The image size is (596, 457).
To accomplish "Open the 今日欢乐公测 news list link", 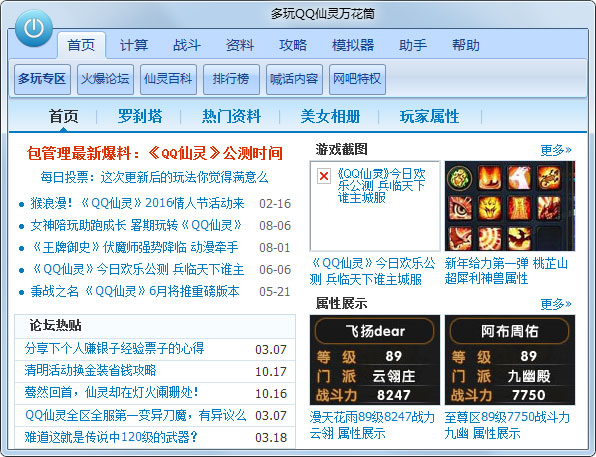I will (x=137, y=270).
